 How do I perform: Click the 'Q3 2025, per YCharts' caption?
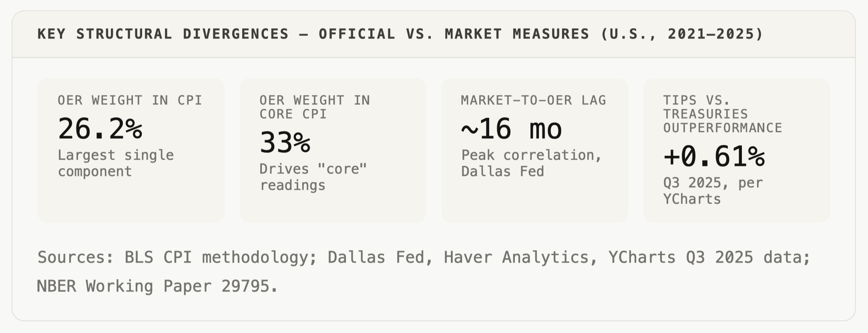(713, 191)
